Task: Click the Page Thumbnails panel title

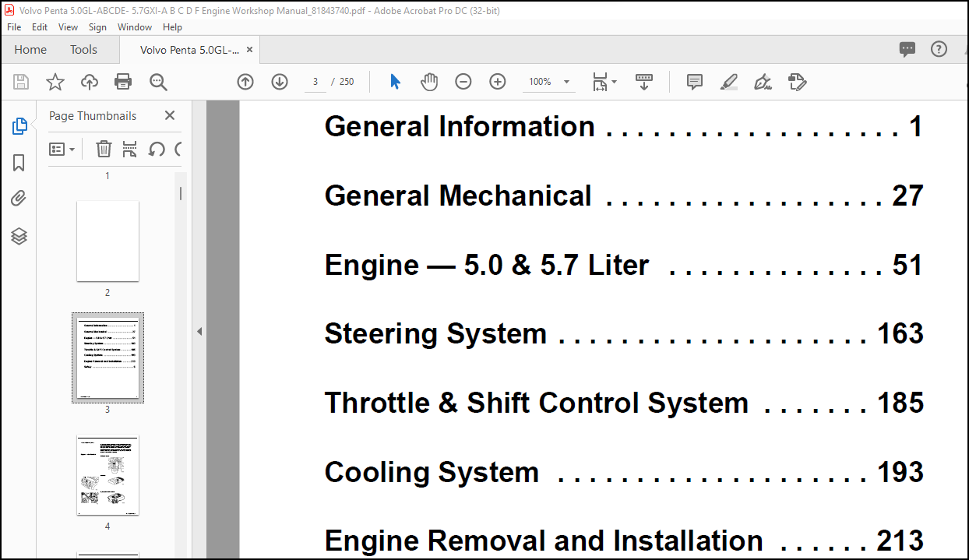Action: 93,115
